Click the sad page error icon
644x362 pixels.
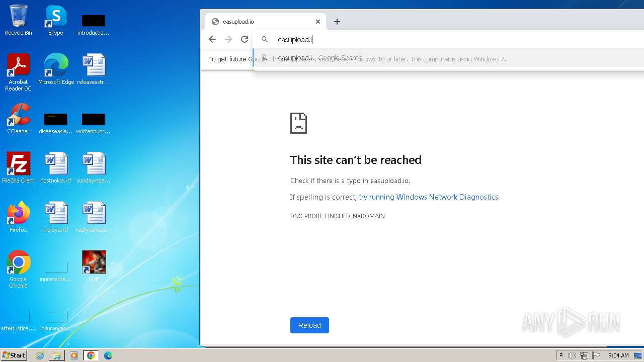tap(298, 123)
